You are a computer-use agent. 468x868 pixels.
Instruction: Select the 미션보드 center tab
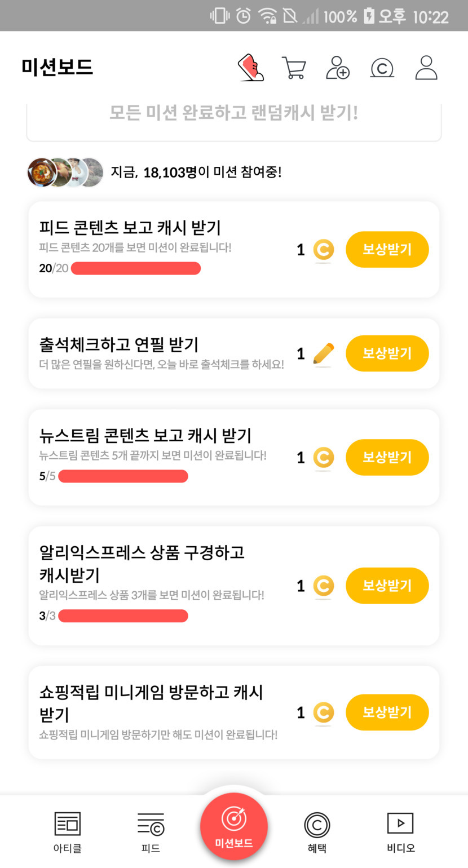click(x=234, y=826)
